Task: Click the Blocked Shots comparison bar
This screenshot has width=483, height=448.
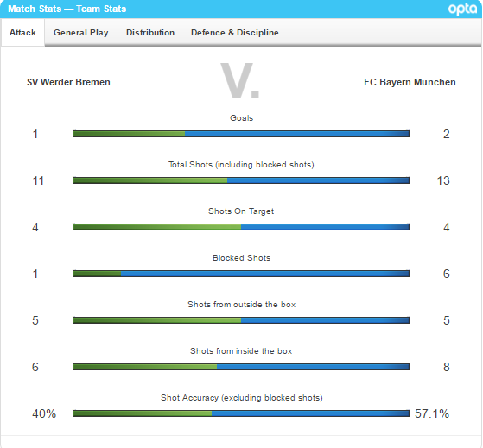Action: coord(241,274)
